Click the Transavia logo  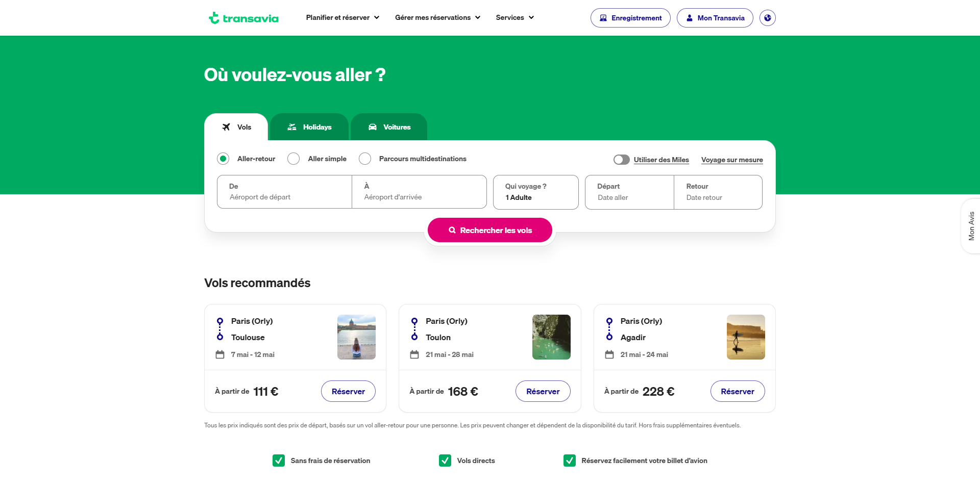(x=243, y=18)
